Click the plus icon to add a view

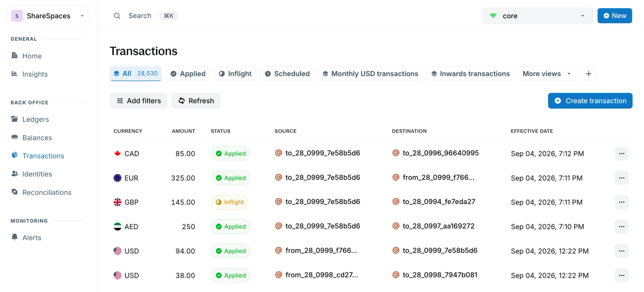tap(589, 74)
